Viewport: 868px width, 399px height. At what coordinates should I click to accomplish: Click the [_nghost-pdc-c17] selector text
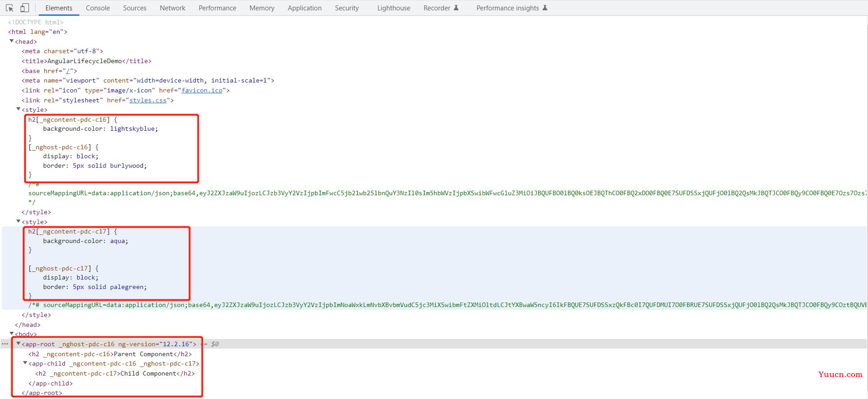[60, 268]
